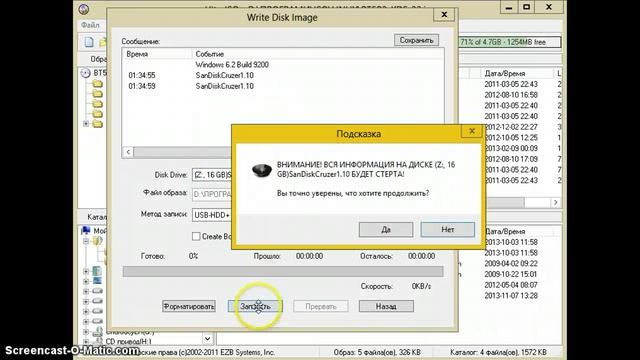
Task: Click the warning icon in Подсказка dialog
Action: coord(262,170)
